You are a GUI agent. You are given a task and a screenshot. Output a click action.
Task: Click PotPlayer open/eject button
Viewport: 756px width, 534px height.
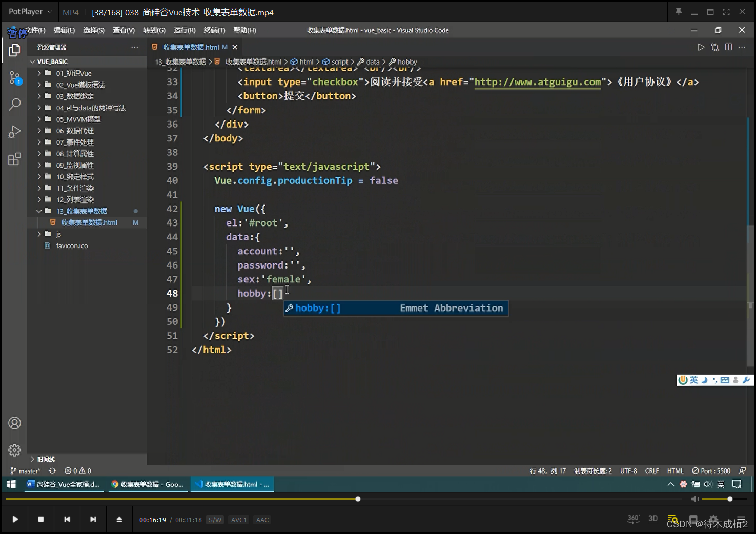(119, 519)
